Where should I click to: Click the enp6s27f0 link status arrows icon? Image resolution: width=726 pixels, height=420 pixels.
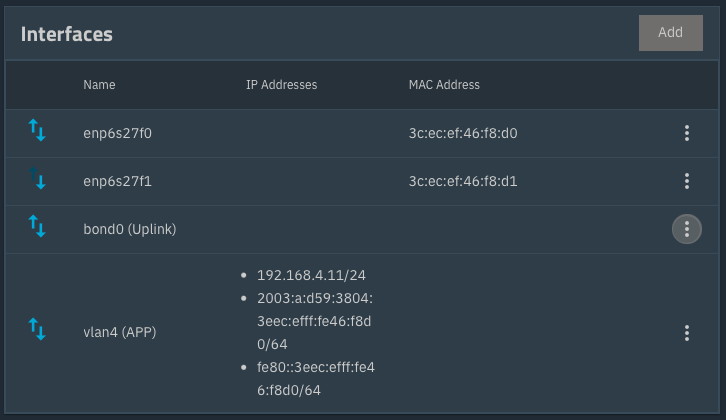(x=37, y=132)
